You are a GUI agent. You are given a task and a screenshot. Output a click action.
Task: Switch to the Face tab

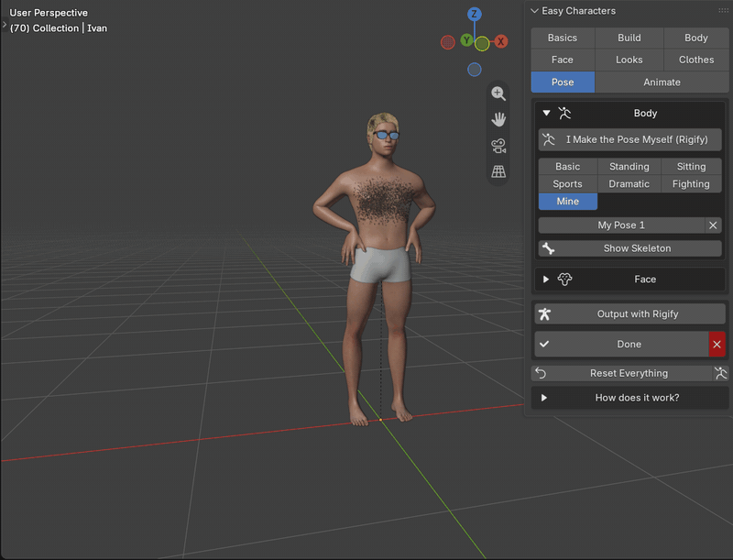pyautogui.click(x=563, y=60)
